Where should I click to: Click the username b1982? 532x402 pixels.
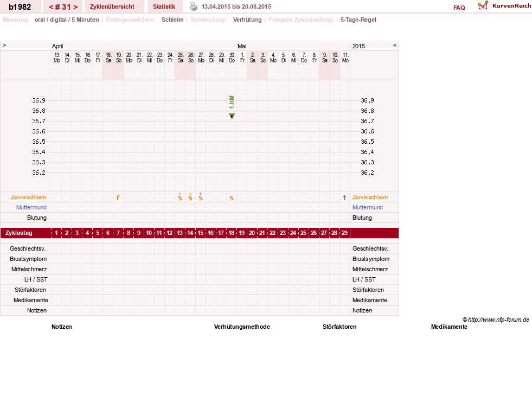tap(20, 7)
